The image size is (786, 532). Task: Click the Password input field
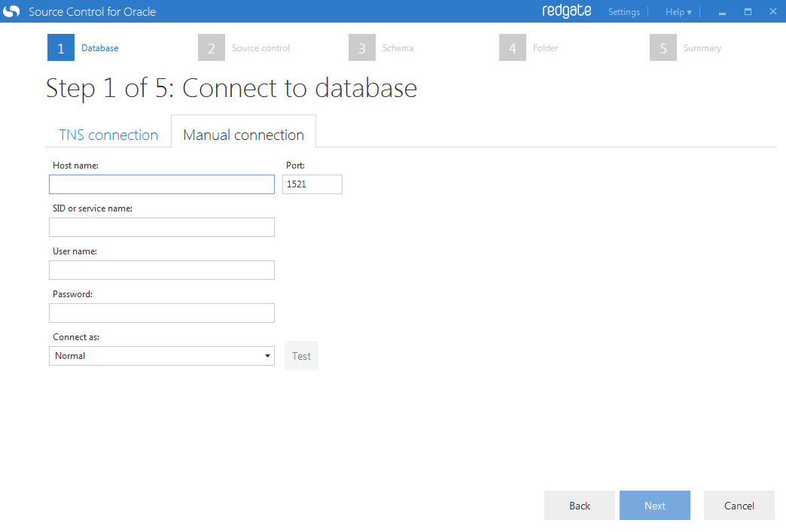[x=162, y=313]
